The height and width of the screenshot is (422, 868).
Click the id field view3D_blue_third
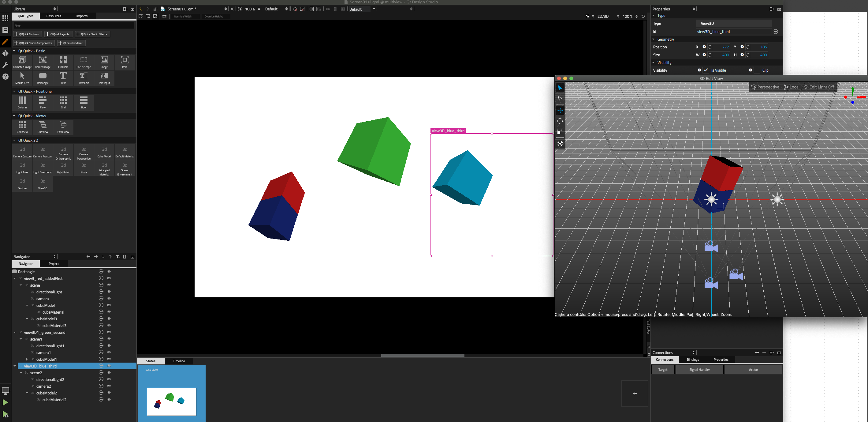coord(733,31)
